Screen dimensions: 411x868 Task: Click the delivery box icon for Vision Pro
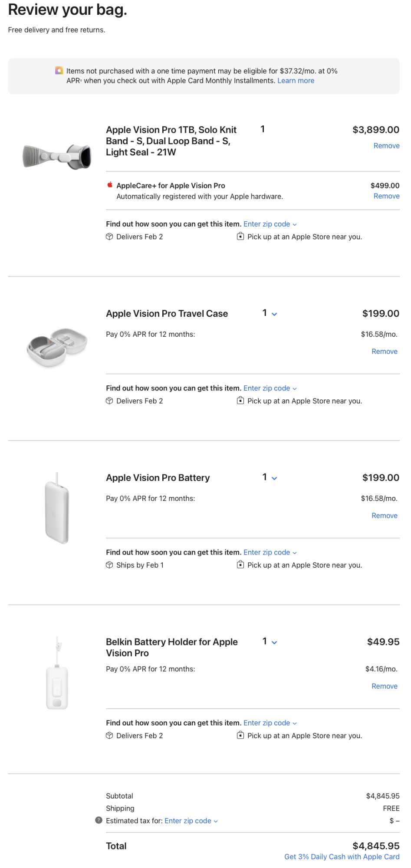pyautogui.click(x=109, y=237)
